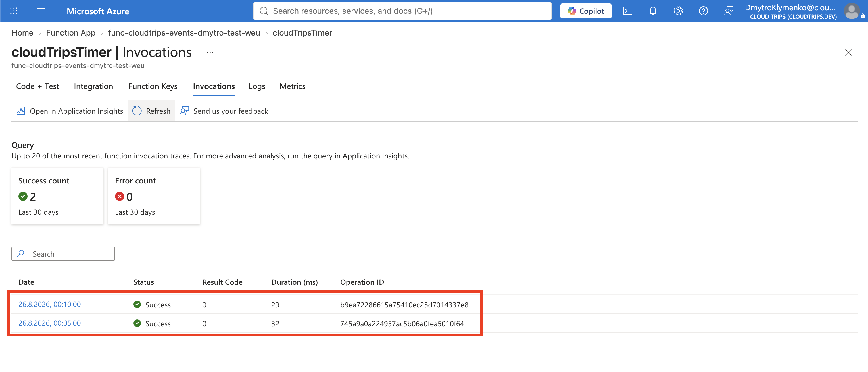Image resolution: width=868 pixels, height=372 pixels.
Task: Click the account name DmytroKlymenko text
Action: (x=790, y=7)
